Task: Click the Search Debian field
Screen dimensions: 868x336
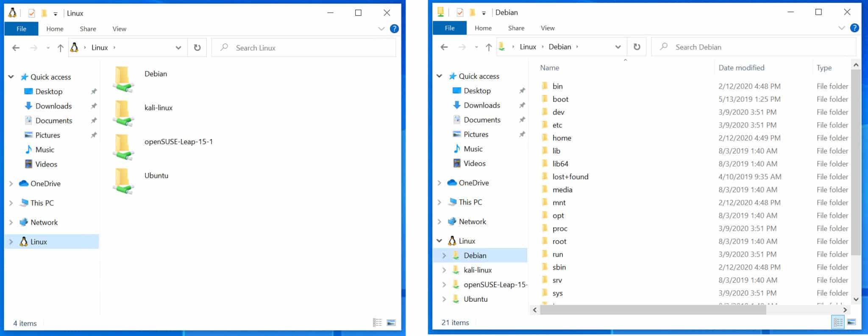Action: click(754, 47)
